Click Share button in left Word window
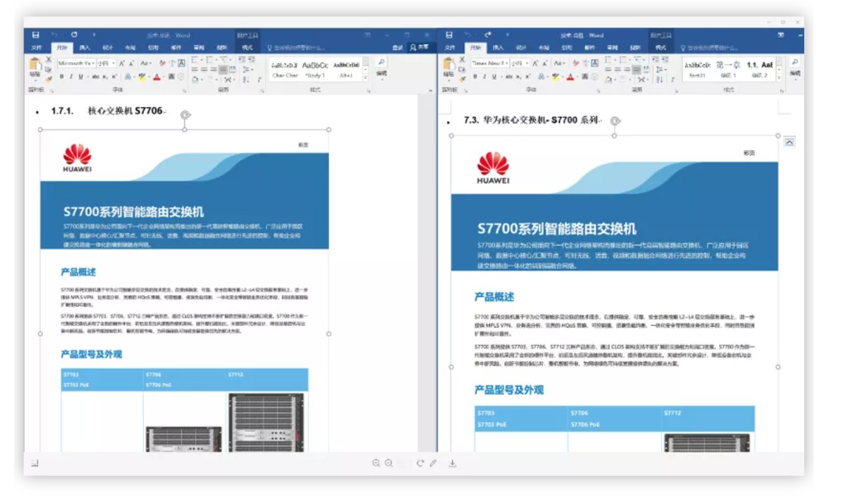 [419, 47]
